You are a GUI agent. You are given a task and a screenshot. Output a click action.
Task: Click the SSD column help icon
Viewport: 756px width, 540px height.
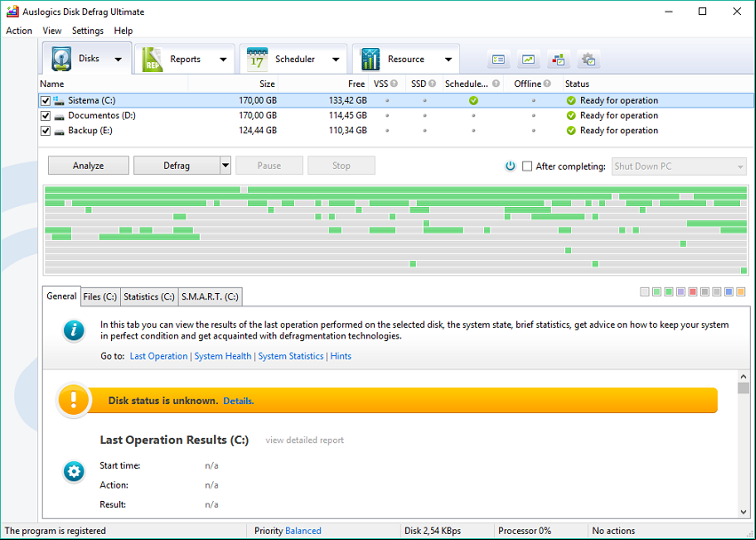pyautogui.click(x=432, y=83)
